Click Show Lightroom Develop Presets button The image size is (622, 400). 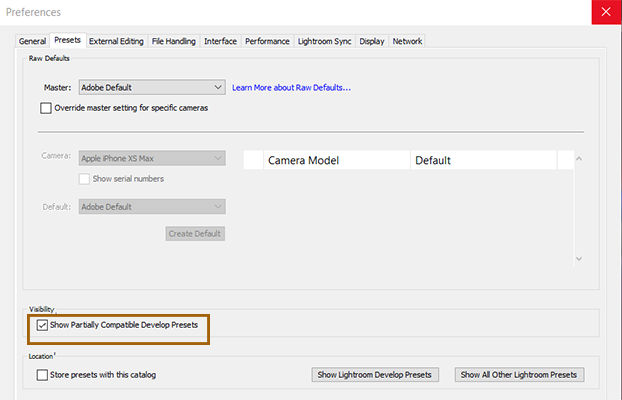[375, 375]
